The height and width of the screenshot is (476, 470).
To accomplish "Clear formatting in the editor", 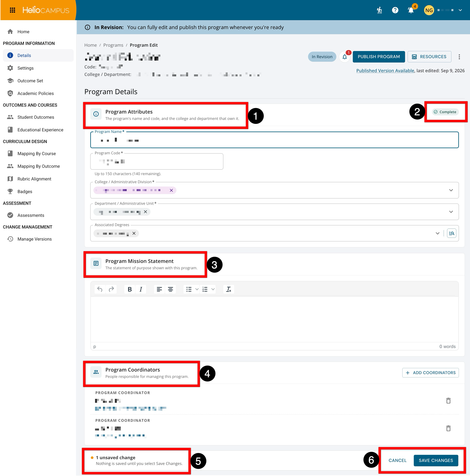I will (229, 289).
